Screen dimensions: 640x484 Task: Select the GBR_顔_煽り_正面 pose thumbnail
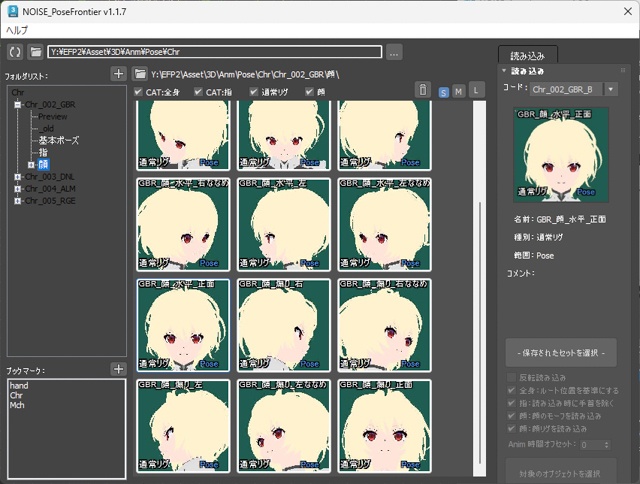coord(384,426)
